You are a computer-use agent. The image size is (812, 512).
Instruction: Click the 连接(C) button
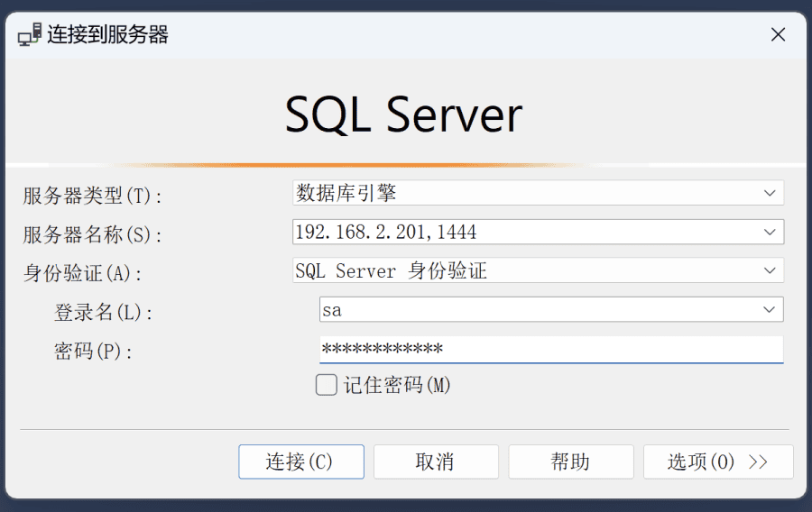(301, 462)
